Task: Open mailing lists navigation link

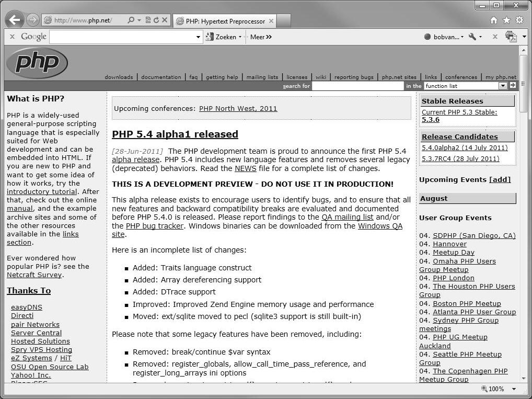Action: pyautogui.click(x=262, y=77)
